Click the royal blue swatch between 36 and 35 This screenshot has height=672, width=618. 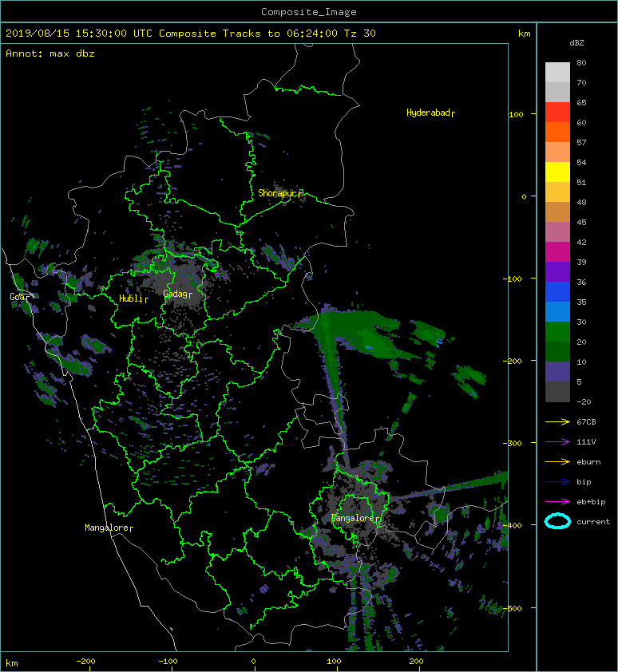[x=557, y=291]
